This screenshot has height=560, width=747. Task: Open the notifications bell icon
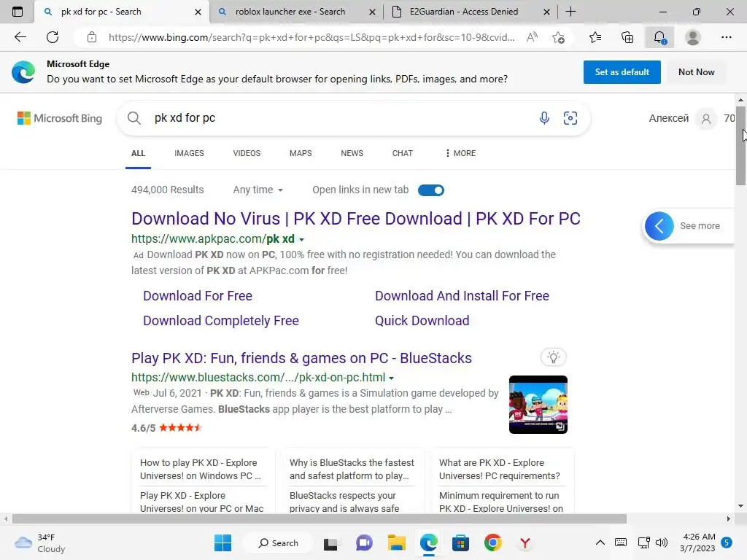(659, 37)
